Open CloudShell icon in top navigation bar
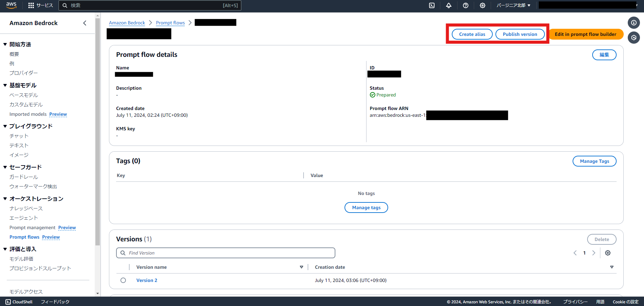The image size is (644, 306). [x=432, y=5]
